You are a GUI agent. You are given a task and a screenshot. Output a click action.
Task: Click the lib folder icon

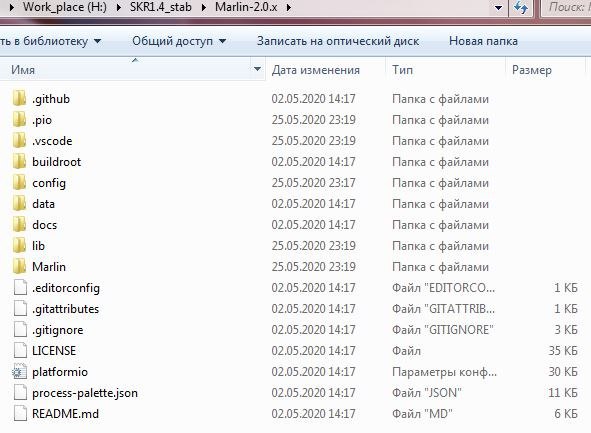point(19,246)
